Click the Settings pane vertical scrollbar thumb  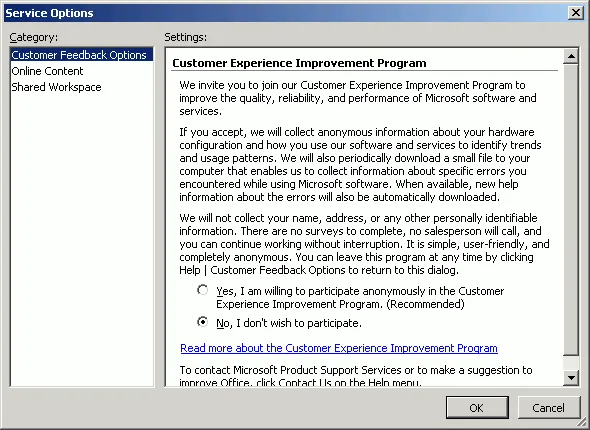[x=571, y=210]
